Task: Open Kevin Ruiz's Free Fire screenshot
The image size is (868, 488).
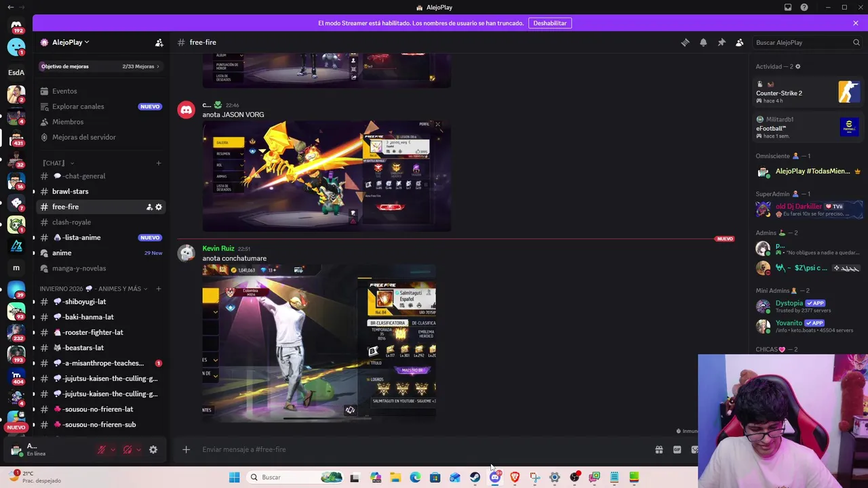Action: coord(319,344)
